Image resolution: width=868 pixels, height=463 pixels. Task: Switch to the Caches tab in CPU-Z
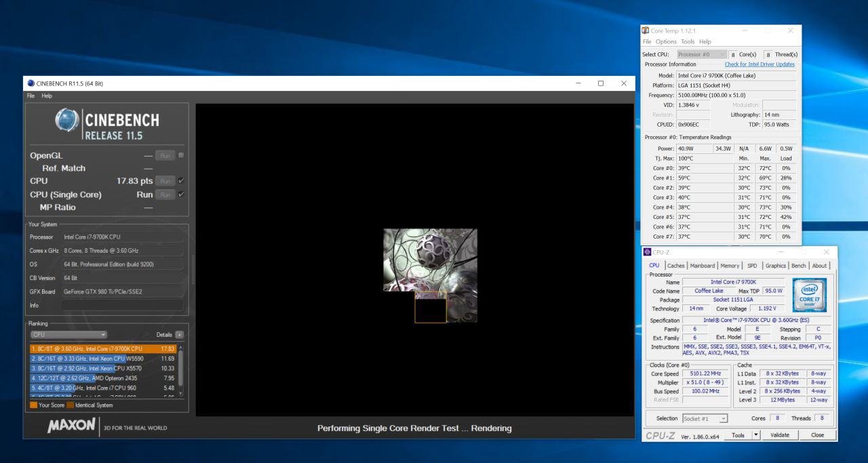[x=676, y=266]
